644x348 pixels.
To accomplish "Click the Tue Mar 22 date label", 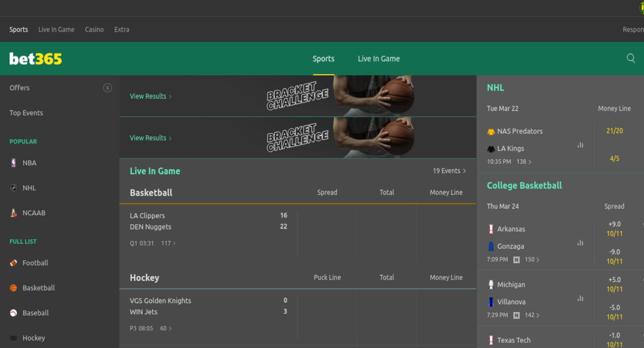I will pyautogui.click(x=503, y=108).
